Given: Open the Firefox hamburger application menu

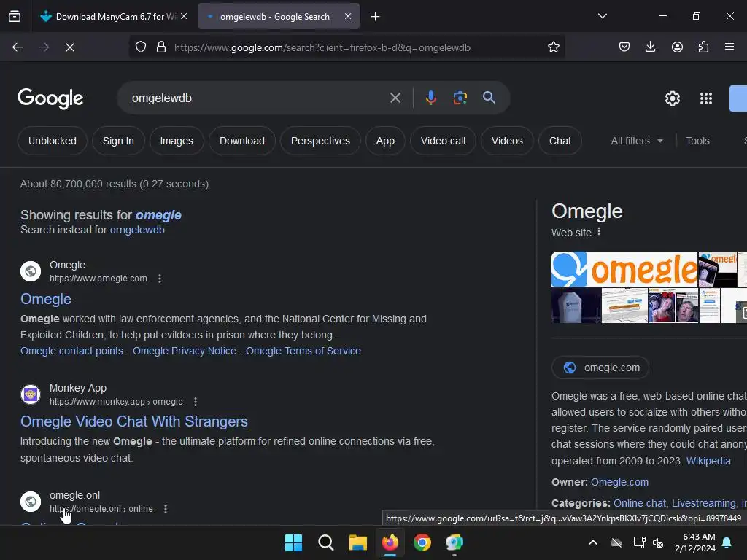Looking at the screenshot, I should tap(729, 47).
